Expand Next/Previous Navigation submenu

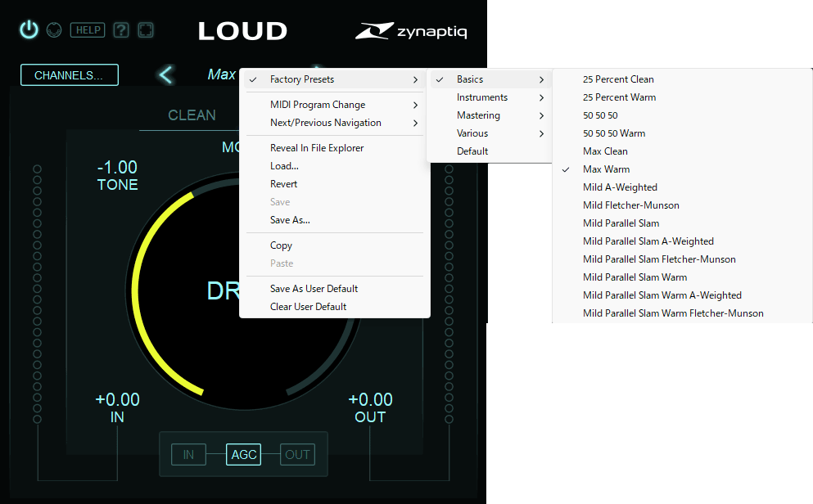click(x=335, y=123)
